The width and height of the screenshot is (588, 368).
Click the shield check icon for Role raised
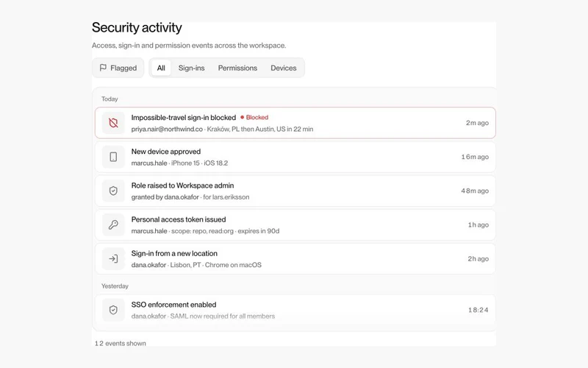coord(113,191)
